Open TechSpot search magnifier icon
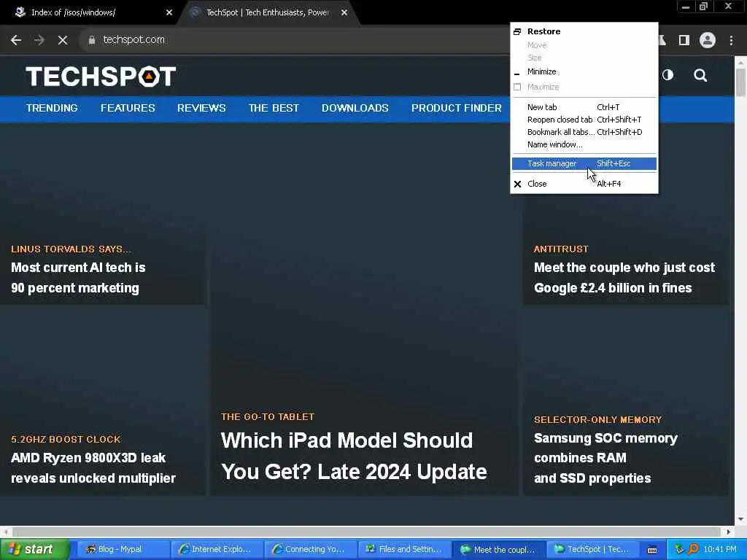Viewport: 747px width, 560px height. tap(700, 75)
